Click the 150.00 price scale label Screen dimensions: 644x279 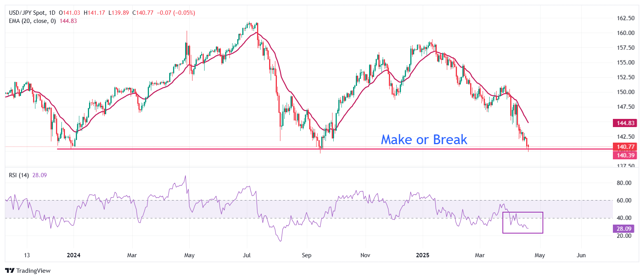click(x=625, y=92)
